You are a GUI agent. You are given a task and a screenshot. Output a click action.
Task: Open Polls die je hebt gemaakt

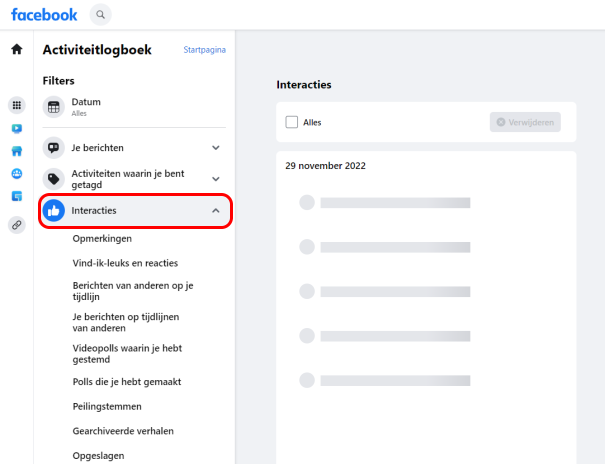[x=127, y=382]
